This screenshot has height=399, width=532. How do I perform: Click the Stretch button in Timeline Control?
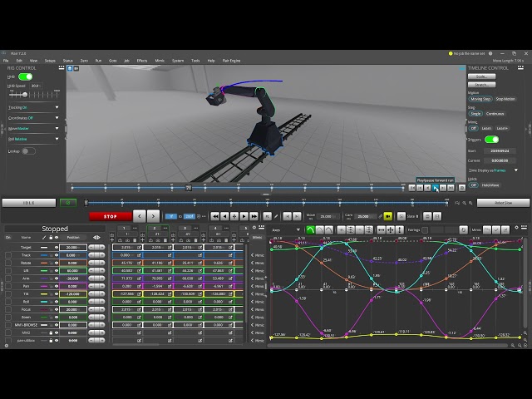(x=481, y=85)
